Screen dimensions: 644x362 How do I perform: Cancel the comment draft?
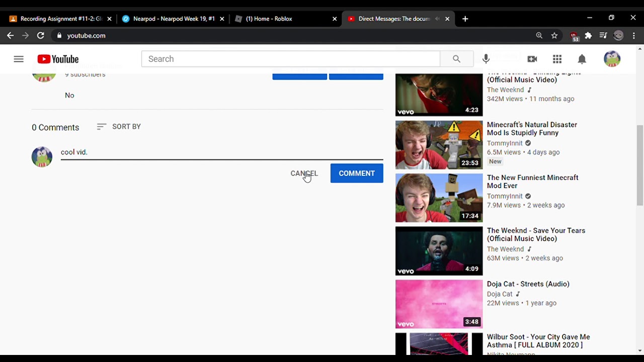click(x=304, y=173)
